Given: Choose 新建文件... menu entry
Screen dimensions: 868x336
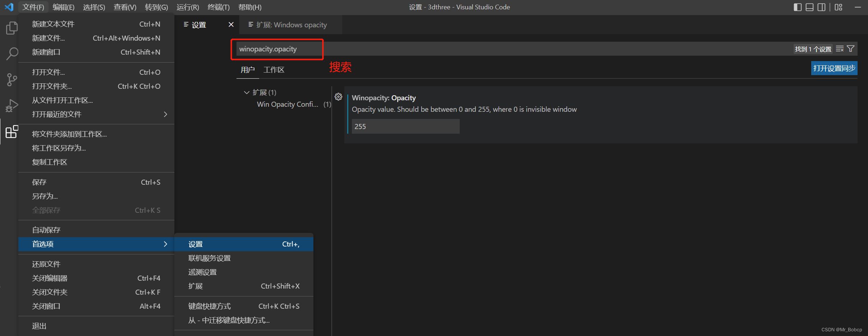Looking at the screenshot, I should pyautogui.click(x=96, y=38).
